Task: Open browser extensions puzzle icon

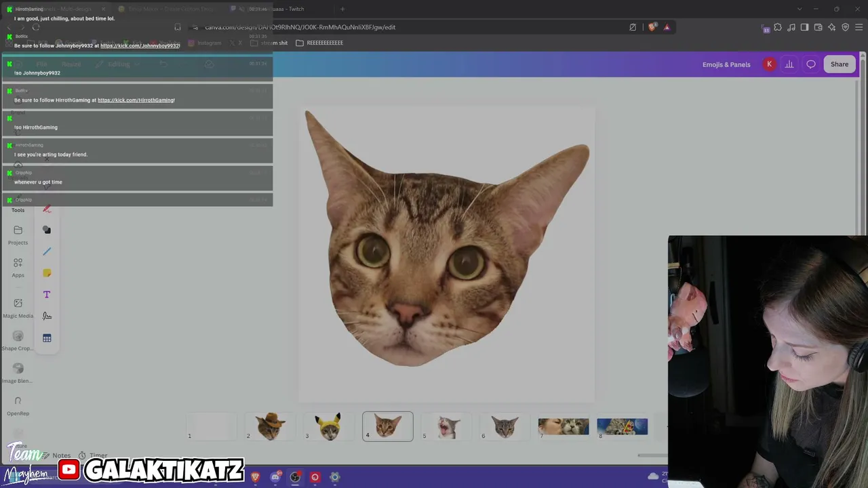Action: (x=778, y=27)
